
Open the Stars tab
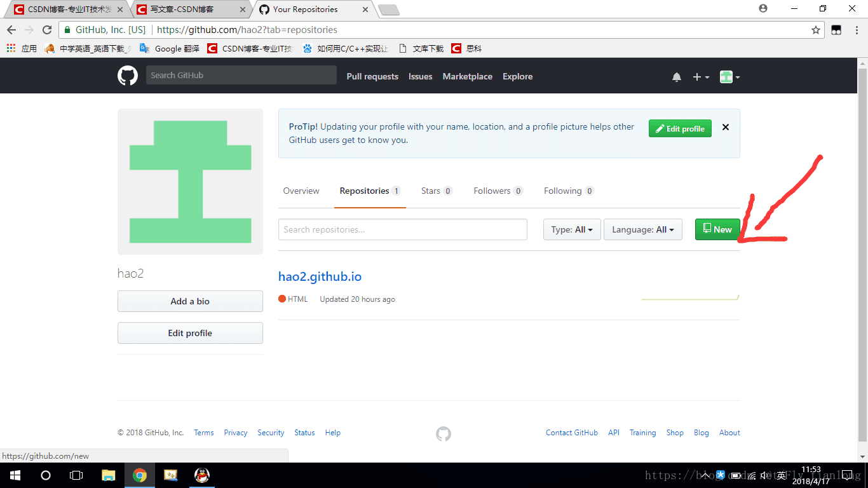pyautogui.click(x=437, y=191)
